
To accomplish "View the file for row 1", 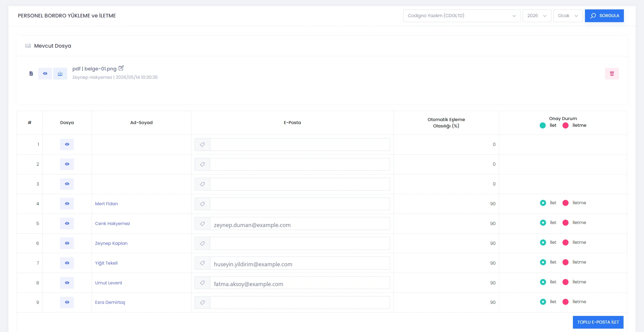I will point(67,145).
